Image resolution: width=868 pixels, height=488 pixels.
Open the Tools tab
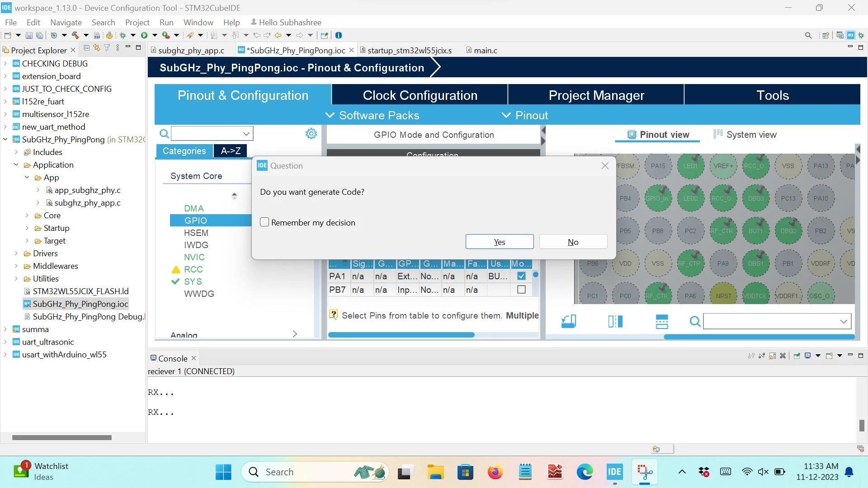click(773, 95)
